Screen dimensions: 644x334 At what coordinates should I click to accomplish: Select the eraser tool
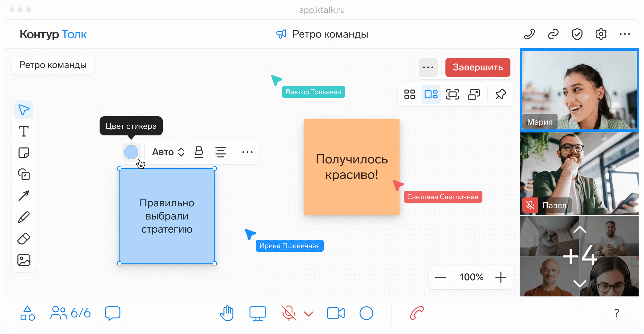[x=24, y=239]
